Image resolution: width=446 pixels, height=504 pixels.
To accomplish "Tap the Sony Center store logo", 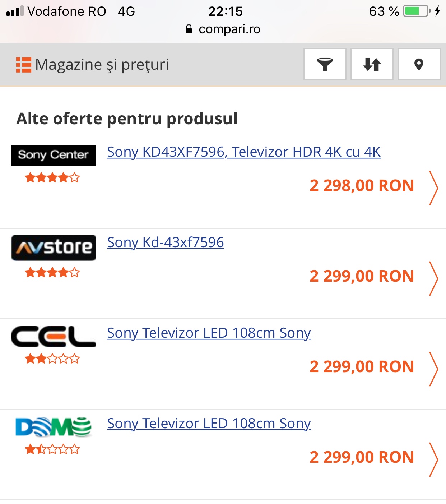I will tap(54, 155).
